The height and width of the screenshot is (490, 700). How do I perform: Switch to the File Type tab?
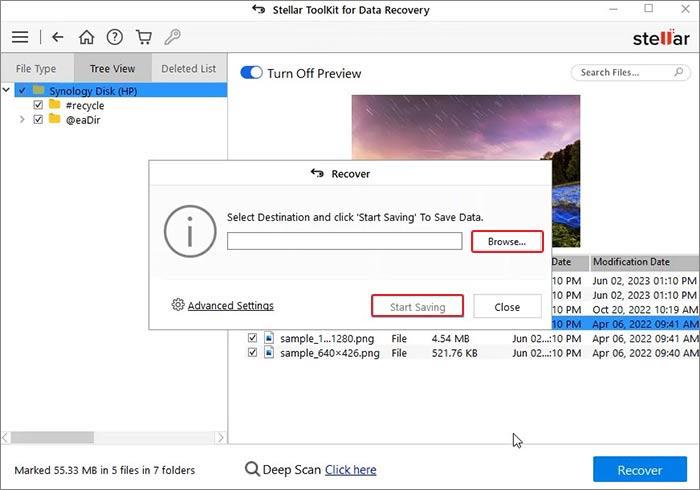coord(36,69)
